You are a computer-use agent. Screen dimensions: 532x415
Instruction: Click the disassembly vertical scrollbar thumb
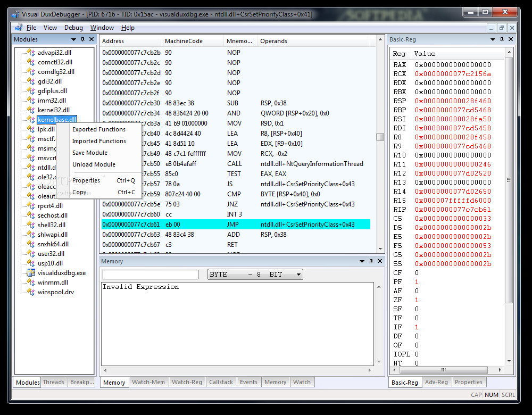[380, 137]
